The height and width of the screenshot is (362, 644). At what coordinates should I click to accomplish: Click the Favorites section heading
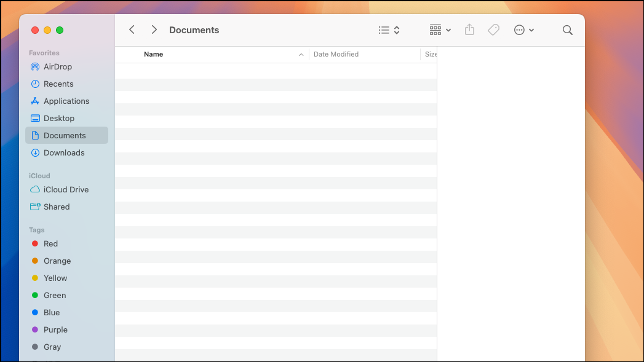tap(44, 53)
